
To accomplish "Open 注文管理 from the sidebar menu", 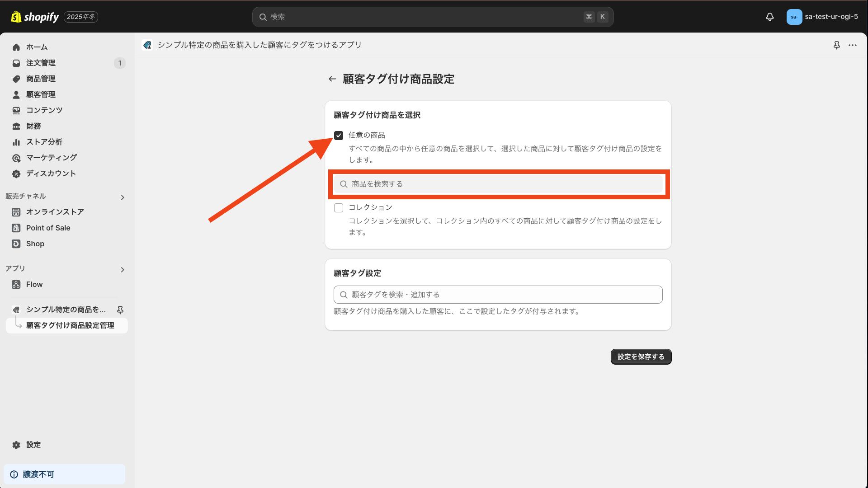I will 41,63.
